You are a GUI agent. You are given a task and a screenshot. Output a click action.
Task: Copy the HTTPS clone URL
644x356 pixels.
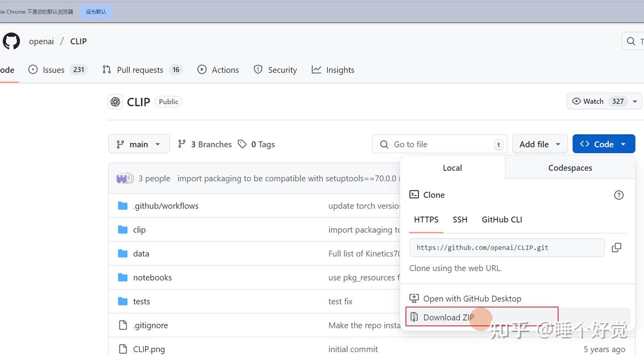[x=616, y=247]
